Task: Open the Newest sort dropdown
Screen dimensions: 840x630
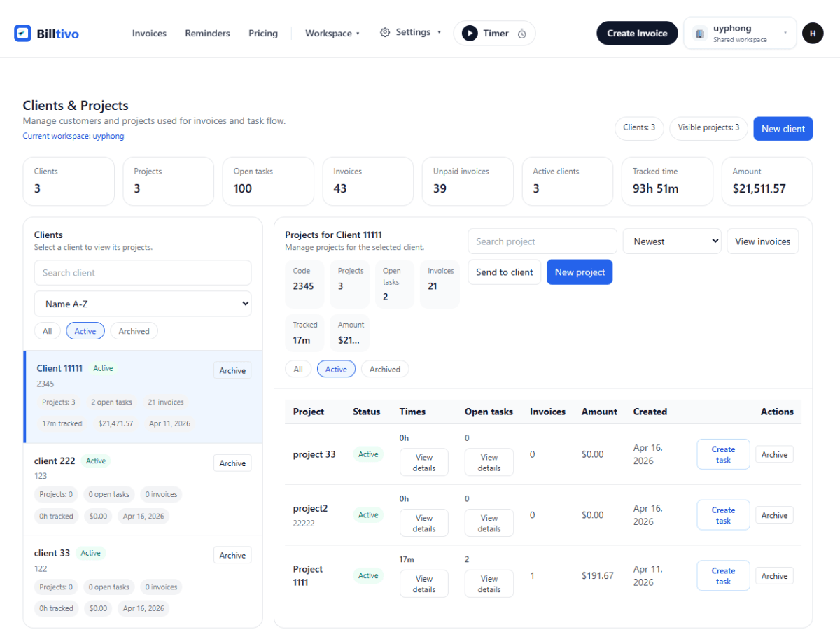Action: [x=672, y=241]
